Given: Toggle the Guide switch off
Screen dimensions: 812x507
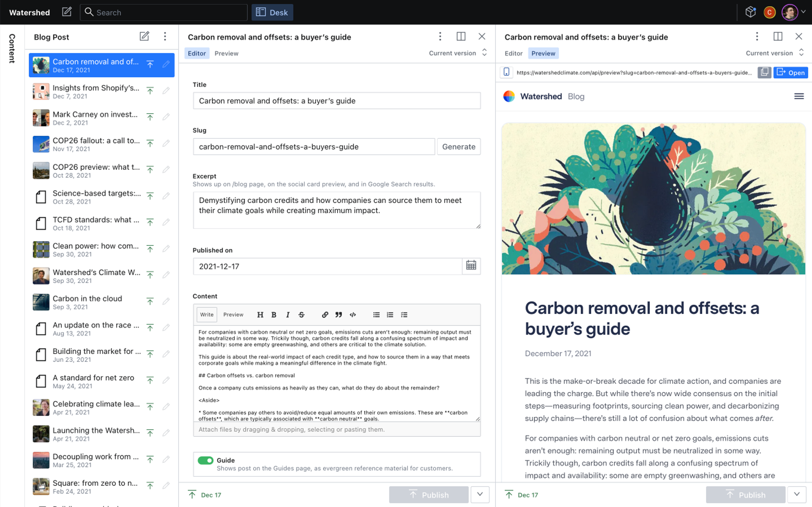Looking at the screenshot, I should (x=205, y=460).
